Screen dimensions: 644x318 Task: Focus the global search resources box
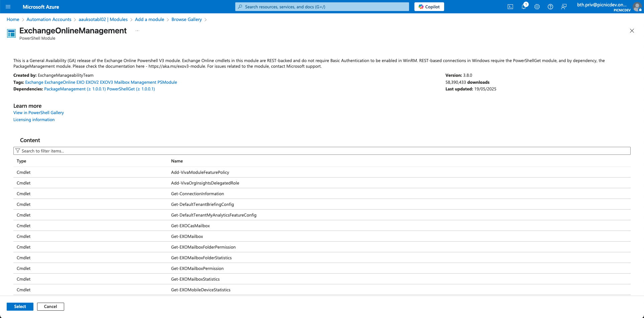pos(322,7)
